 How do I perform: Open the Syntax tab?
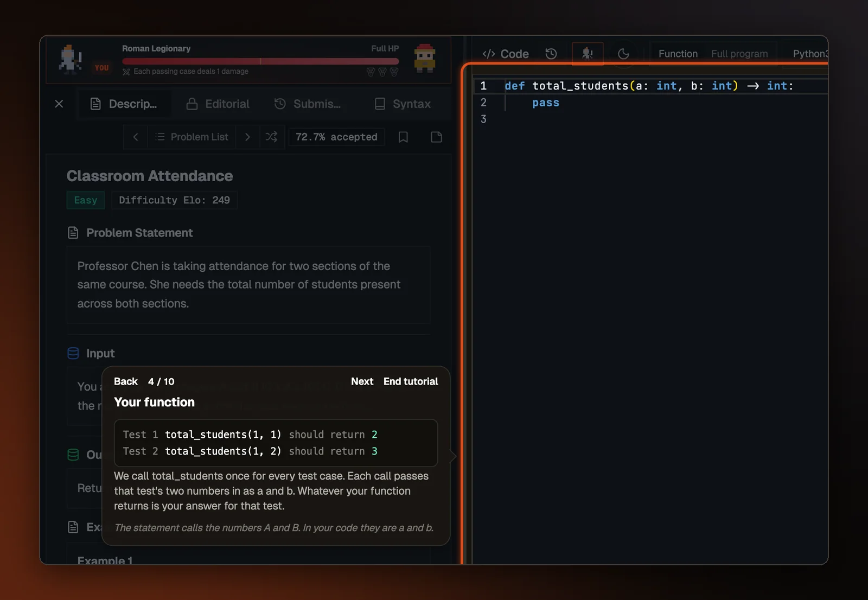[x=403, y=104]
